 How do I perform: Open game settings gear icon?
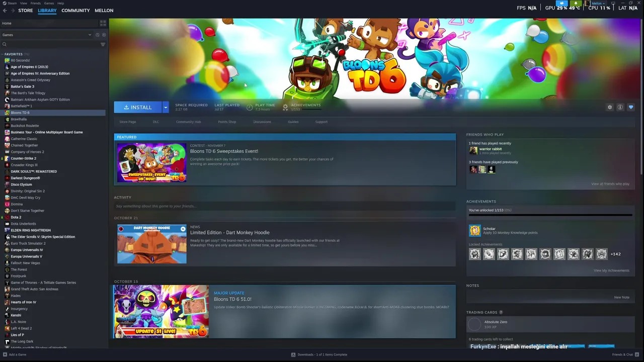click(610, 107)
